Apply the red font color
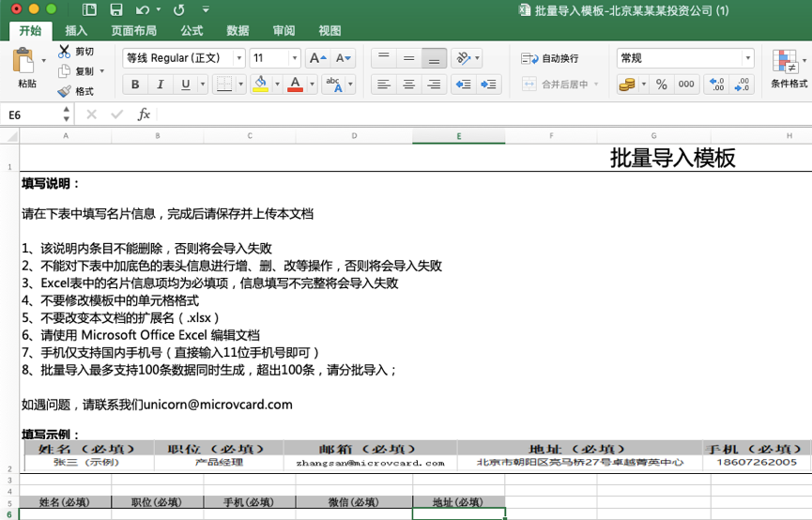This screenshot has height=520, width=812. (295, 84)
